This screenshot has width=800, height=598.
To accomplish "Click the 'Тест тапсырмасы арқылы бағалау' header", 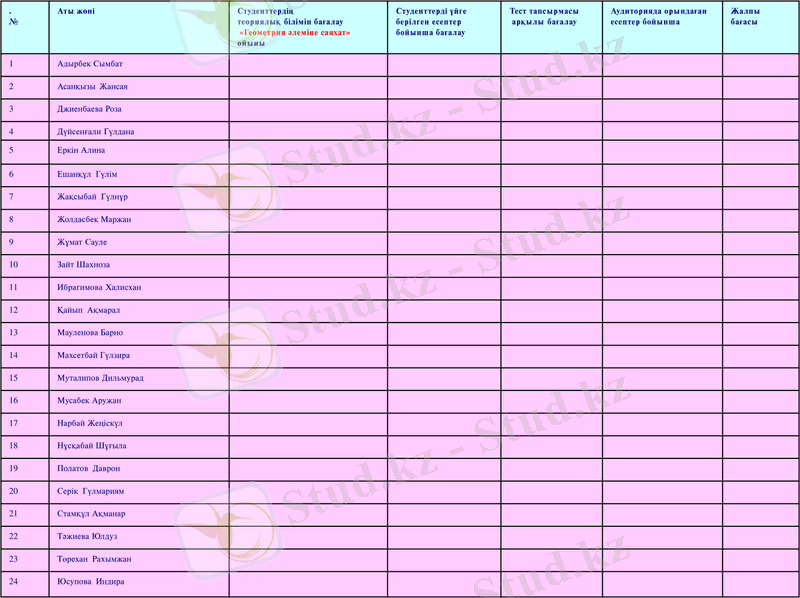I will (x=544, y=15).
